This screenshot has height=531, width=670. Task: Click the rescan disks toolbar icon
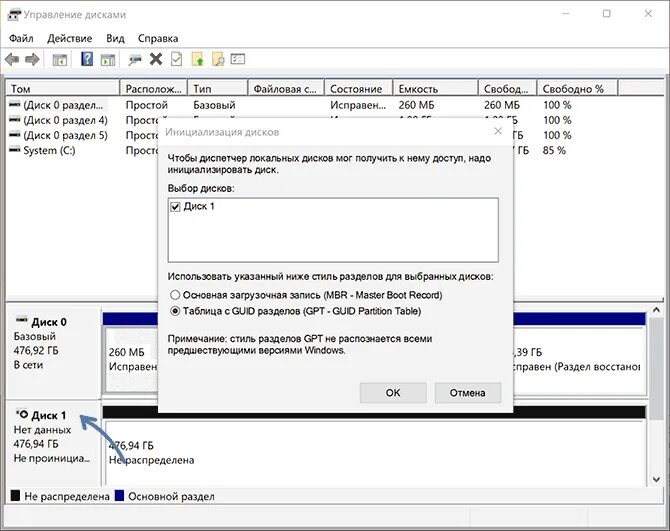(x=135, y=60)
